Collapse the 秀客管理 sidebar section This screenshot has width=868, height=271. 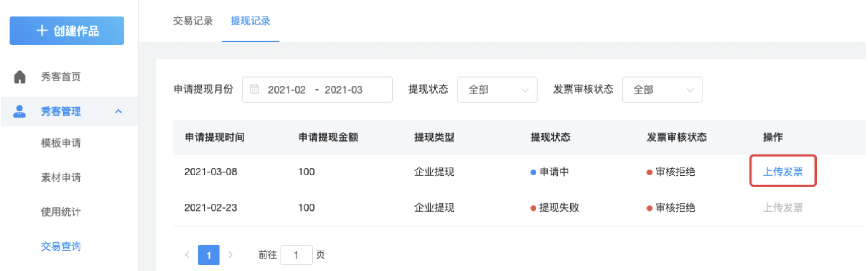118,111
